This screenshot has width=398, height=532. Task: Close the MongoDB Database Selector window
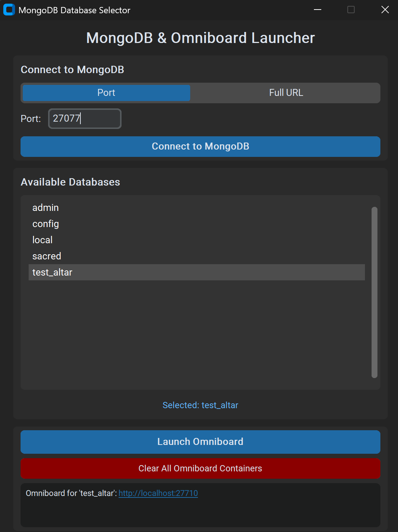click(385, 10)
